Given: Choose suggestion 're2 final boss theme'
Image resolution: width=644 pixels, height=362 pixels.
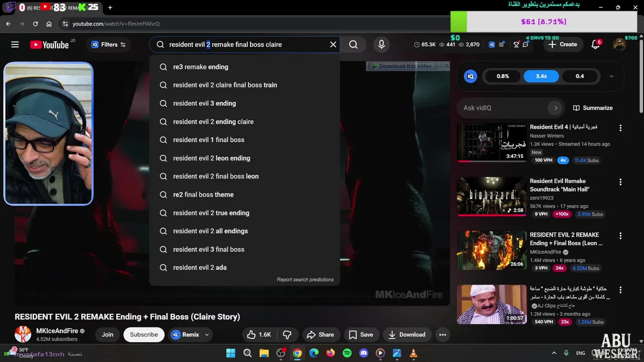Looking at the screenshot, I should click(245, 195).
